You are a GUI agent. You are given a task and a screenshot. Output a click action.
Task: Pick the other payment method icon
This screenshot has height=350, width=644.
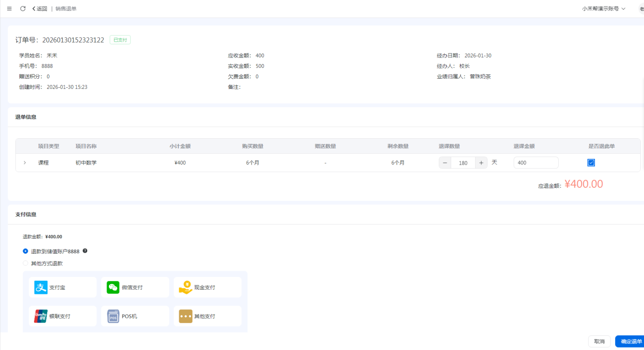pyautogui.click(x=186, y=317)
